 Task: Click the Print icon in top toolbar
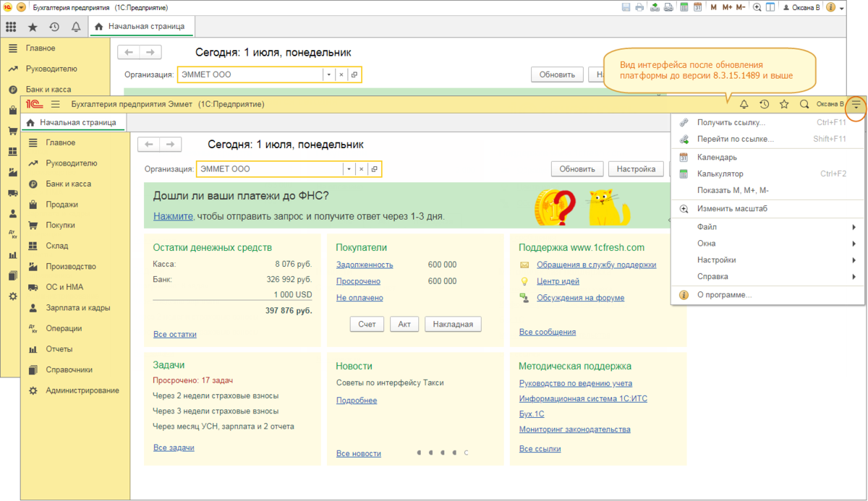(639, 7)
